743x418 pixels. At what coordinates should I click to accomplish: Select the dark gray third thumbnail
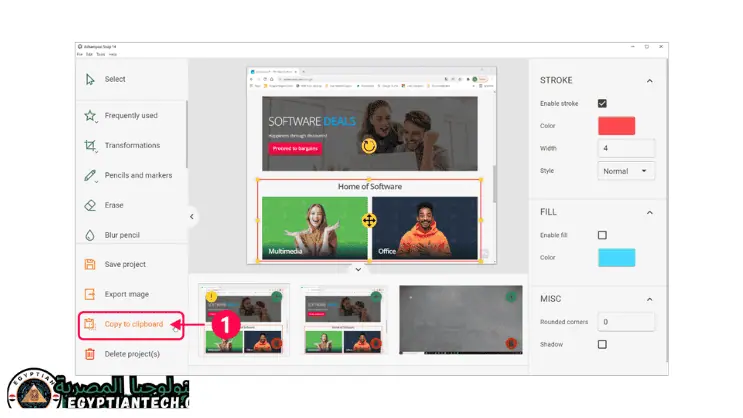click(x=459, y=321)
